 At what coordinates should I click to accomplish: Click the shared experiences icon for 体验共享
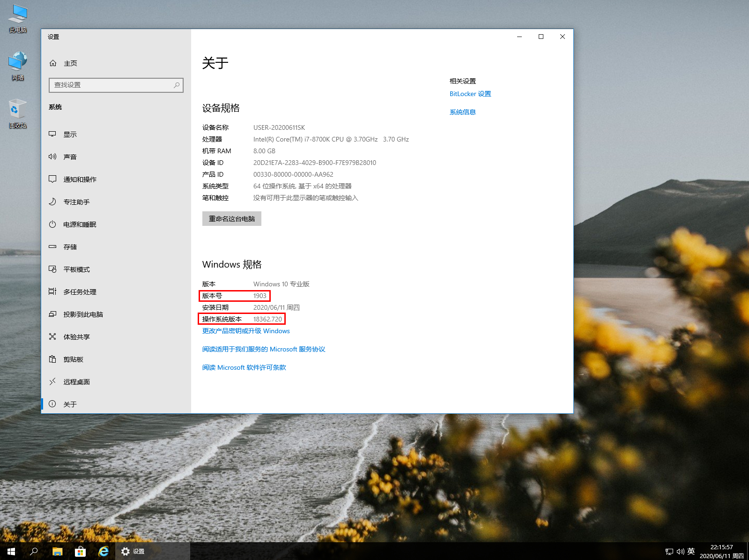[52, 337]
